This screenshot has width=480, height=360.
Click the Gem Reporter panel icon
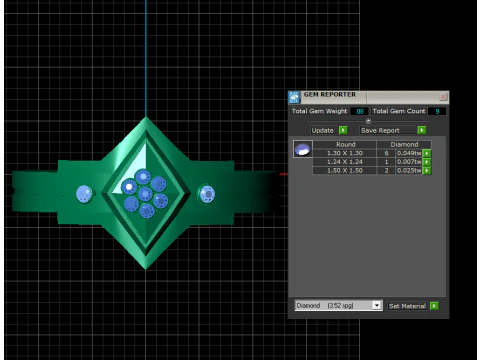294,97
